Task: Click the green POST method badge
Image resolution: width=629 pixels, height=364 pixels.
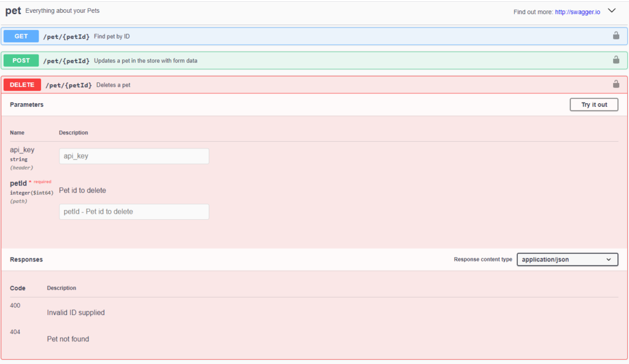Action: coord(21,61)
